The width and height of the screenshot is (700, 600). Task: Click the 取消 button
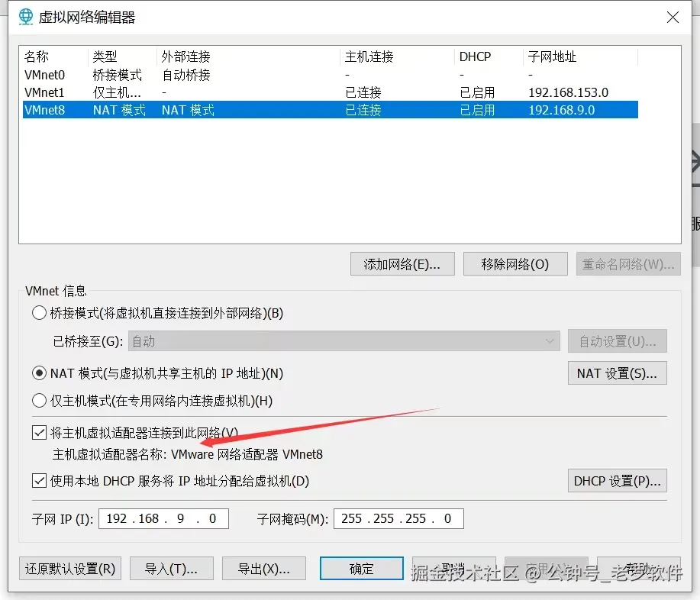[x=454, y=568]
